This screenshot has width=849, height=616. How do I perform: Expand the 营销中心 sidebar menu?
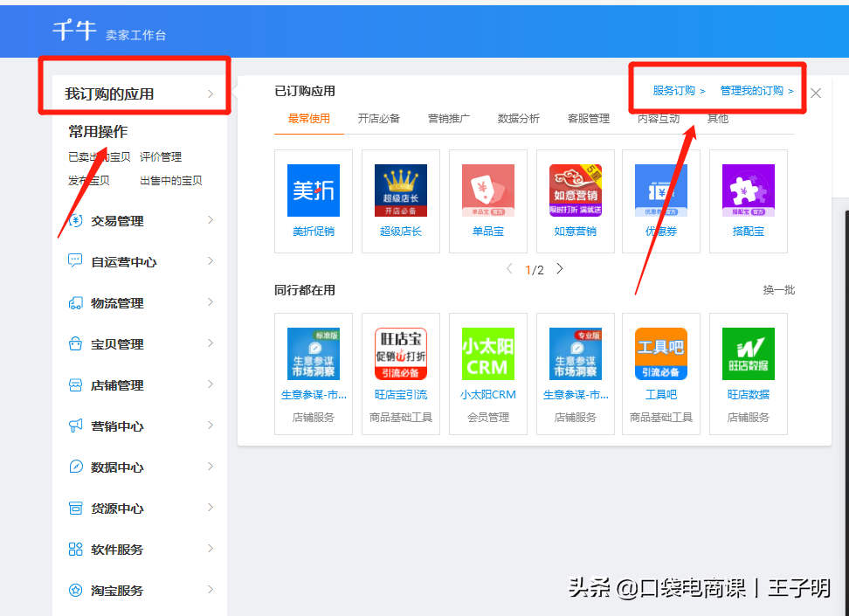118,426
